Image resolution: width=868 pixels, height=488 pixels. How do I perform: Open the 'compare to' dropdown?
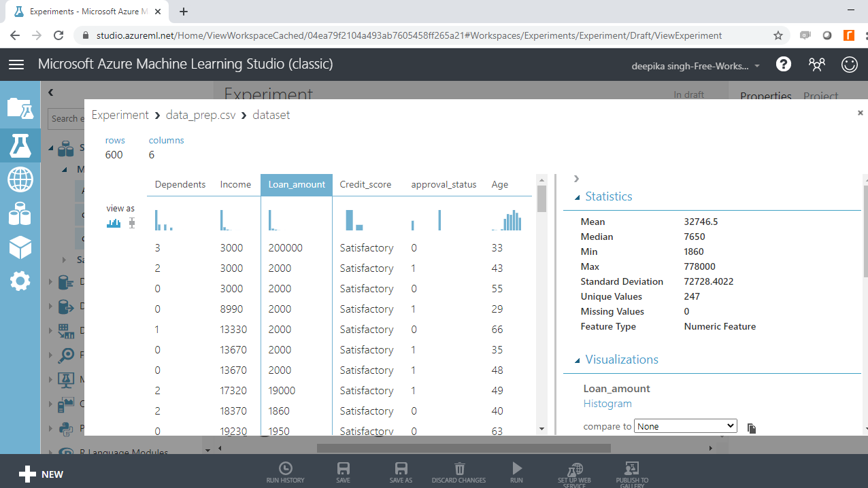point(685,426)
